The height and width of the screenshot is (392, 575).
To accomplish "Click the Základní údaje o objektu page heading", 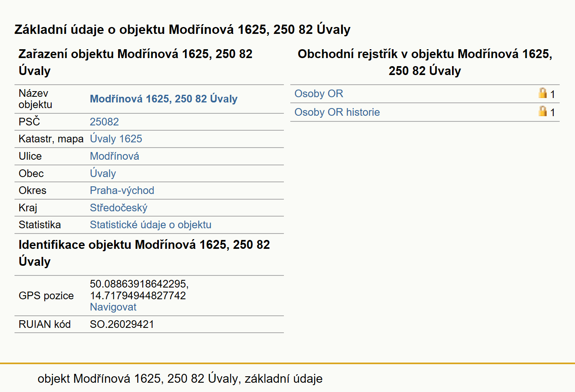I will coord(183,29).
